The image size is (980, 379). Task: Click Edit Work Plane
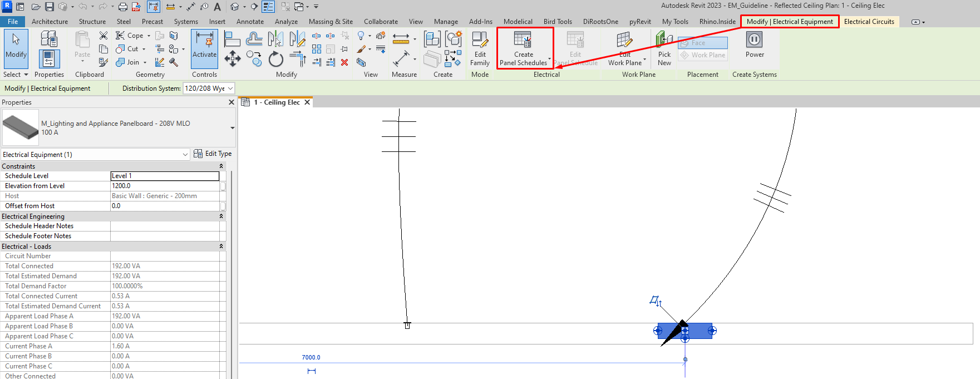coord(624,49)
